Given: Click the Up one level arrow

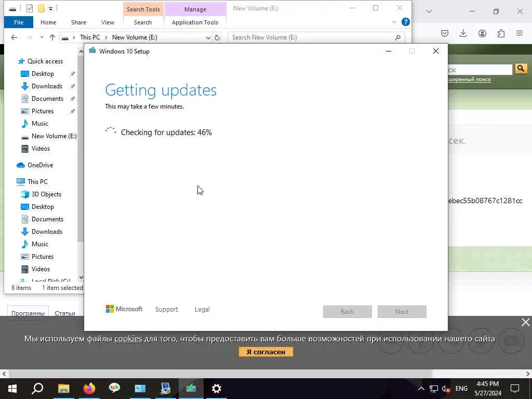Looking at the screenshot, I should (x=52, y=37).
